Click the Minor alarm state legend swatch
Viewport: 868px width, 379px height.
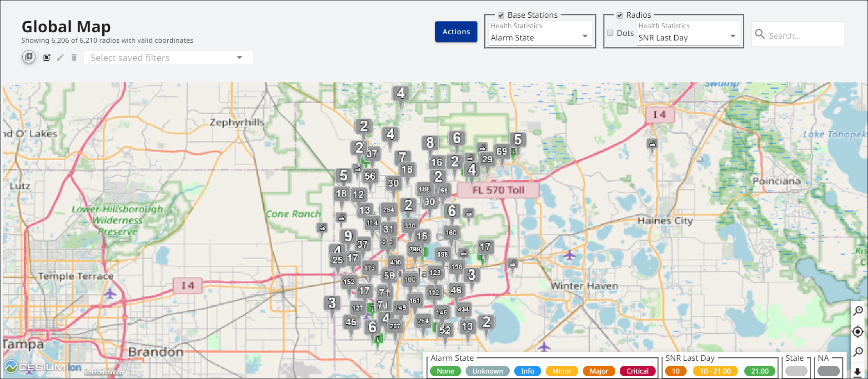click(562, 371)
